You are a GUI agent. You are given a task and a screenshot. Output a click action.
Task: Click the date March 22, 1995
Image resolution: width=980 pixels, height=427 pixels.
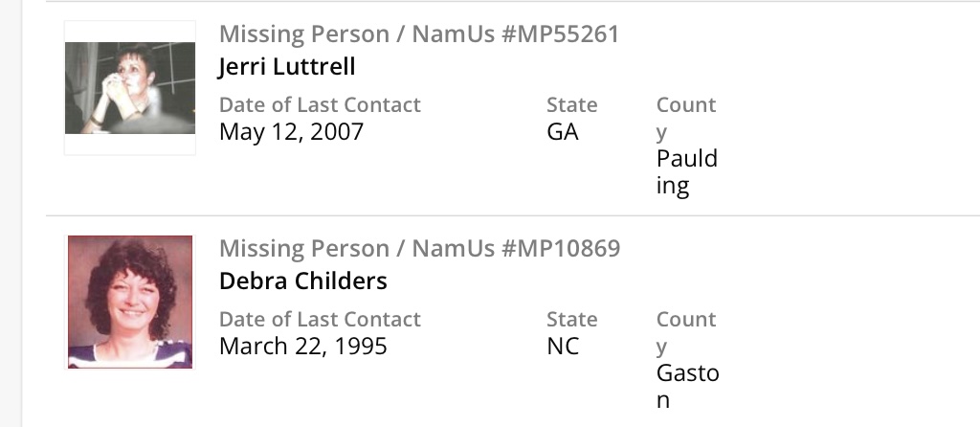[x=303, y=346]
